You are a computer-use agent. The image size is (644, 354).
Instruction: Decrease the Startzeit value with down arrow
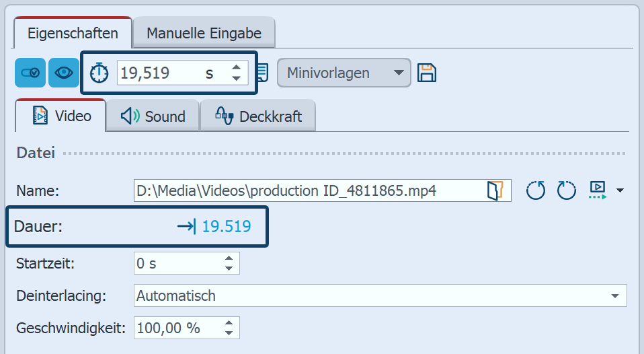[230, 269]
